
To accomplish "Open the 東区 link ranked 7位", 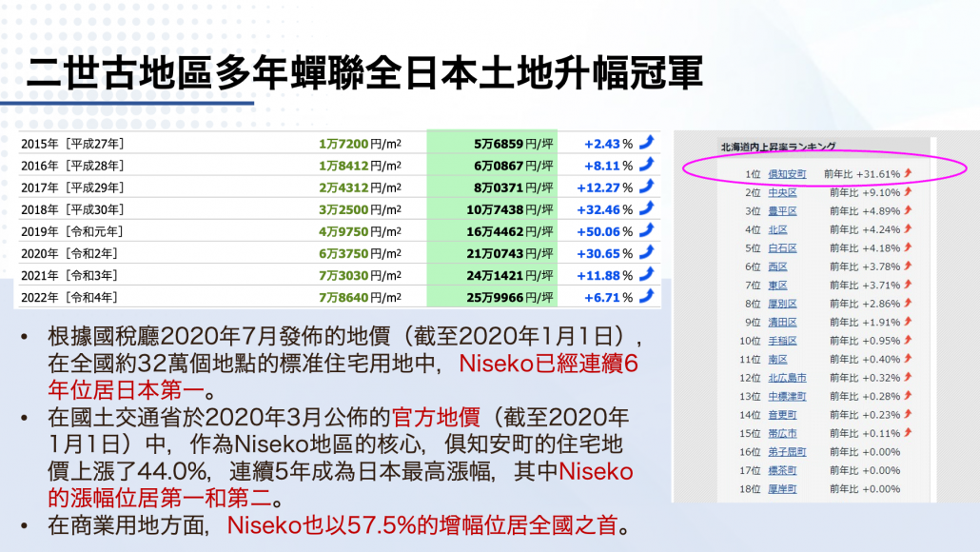I will point(777,286).
